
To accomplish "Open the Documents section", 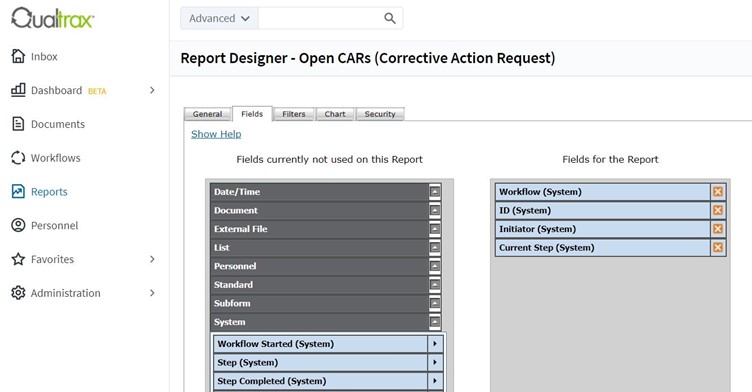I will coord(48,124).
